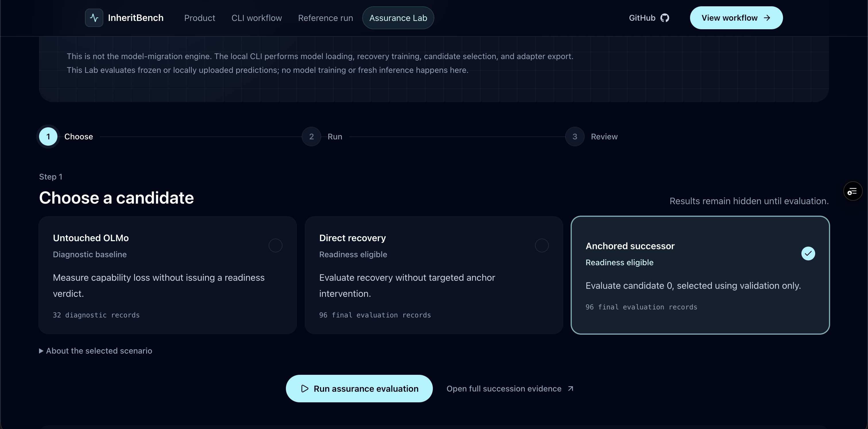
Task: Click step 1 Choose circle
Action: [x=48, y=137]
